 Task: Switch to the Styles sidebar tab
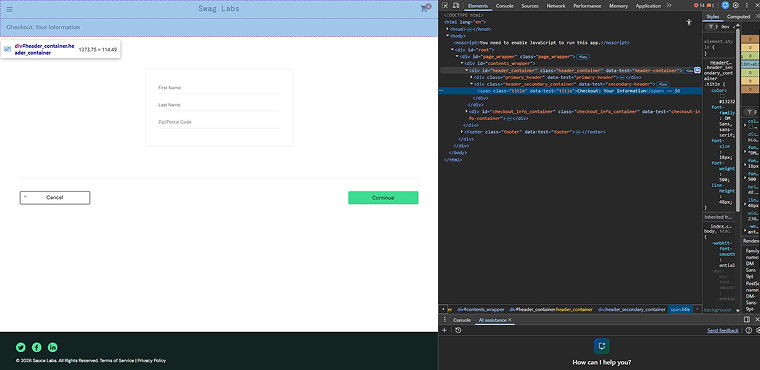(x=712, y=16)
